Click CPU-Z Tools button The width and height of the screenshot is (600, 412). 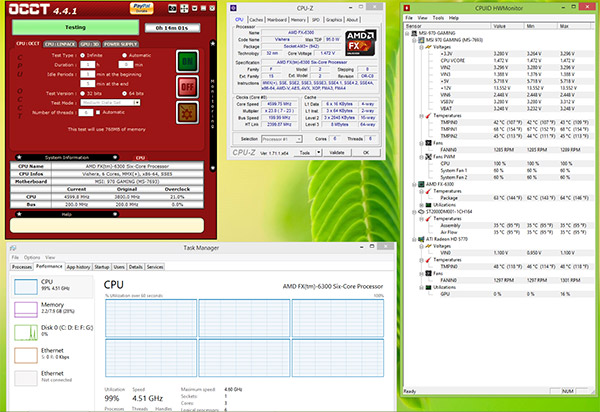click(305, 153)
